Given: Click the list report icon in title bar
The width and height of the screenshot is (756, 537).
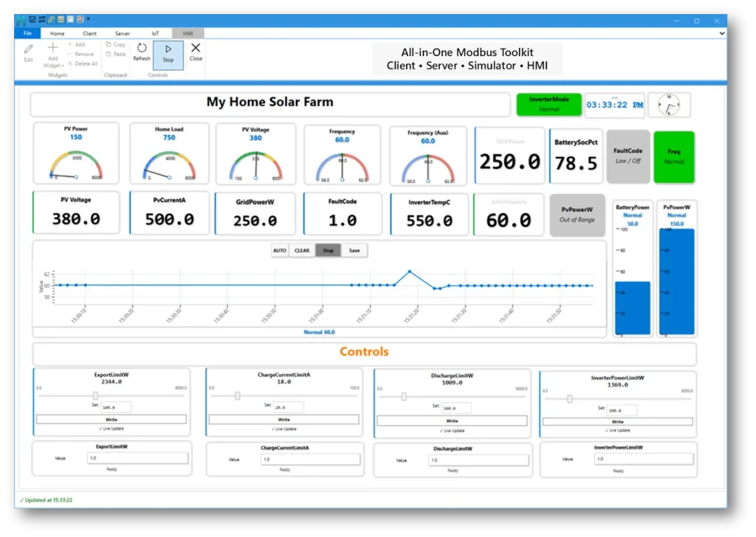Looking at the screenshot, I should tap(80, 19).
